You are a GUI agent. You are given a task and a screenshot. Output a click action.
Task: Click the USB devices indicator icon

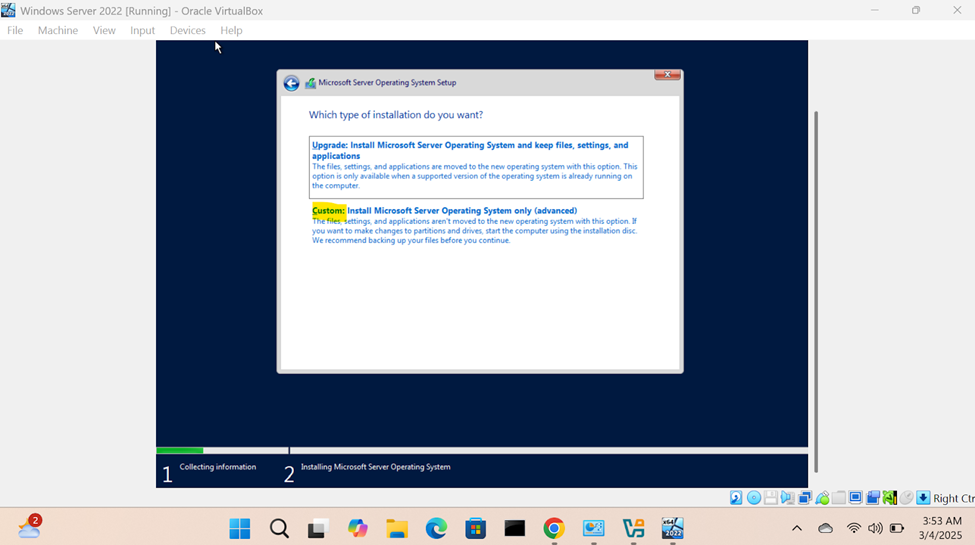[822, 498]
